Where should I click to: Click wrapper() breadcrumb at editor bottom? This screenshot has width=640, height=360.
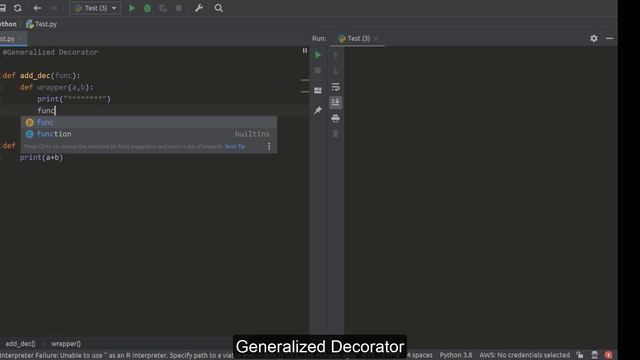[66, 344]
